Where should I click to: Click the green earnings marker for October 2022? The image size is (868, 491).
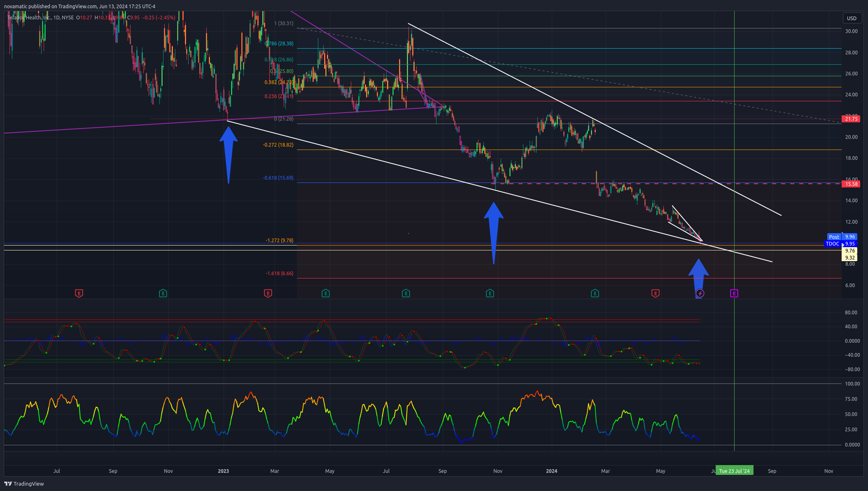(163, 293)
